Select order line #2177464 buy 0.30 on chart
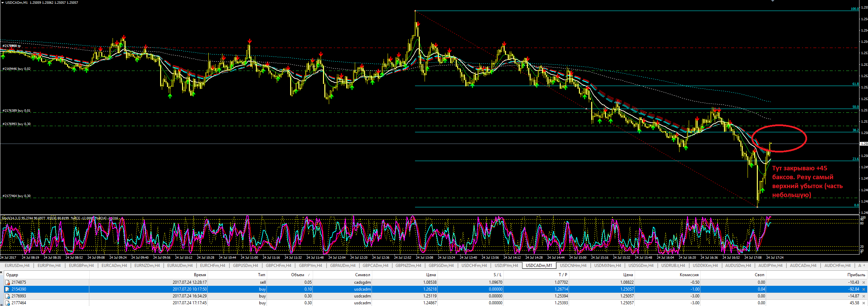This screenshot has height=306, width=868. [x=16, y=196]
